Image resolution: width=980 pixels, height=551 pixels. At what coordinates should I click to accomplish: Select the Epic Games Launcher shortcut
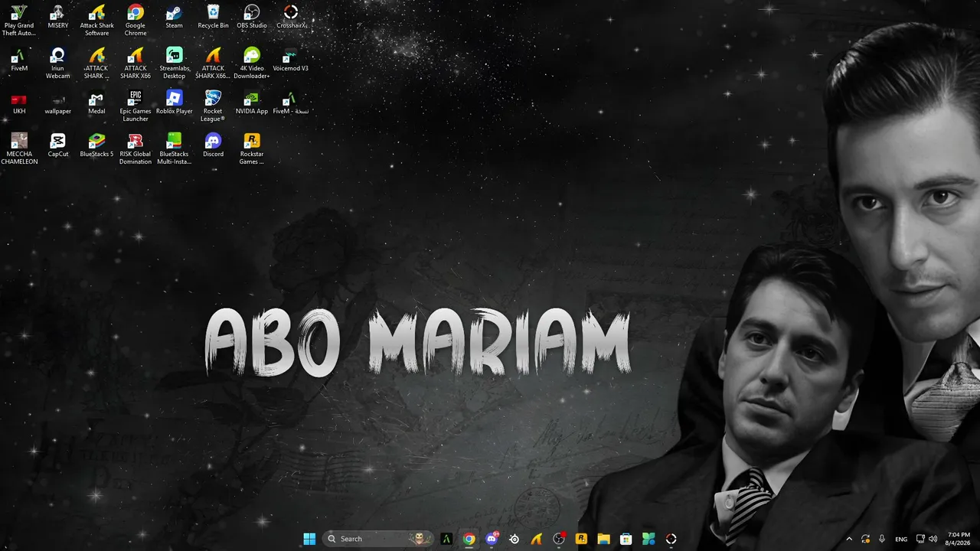click(136, 106)
